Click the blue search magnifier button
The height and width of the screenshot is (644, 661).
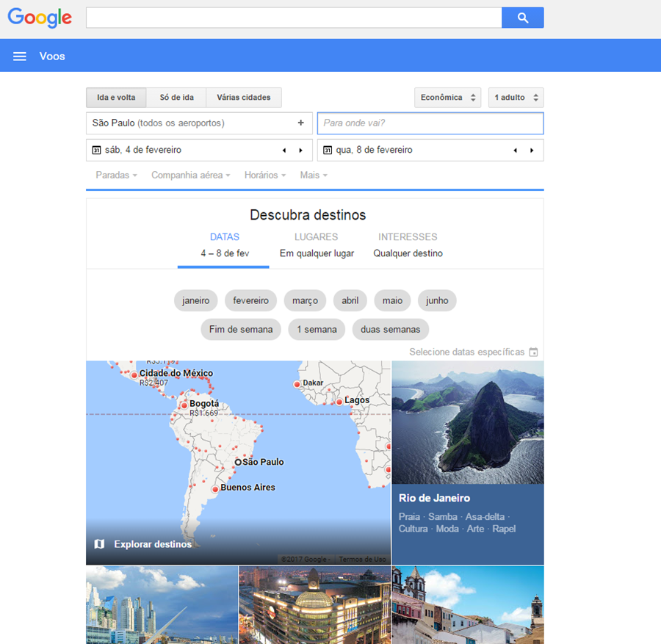click(522, 18)
